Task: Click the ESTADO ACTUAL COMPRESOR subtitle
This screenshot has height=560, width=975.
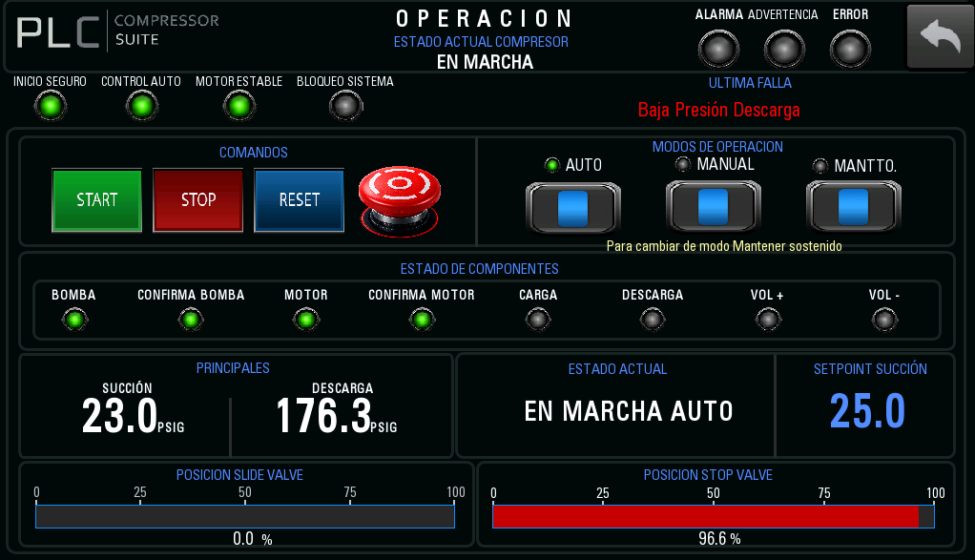Action: (x=481, y=42)
